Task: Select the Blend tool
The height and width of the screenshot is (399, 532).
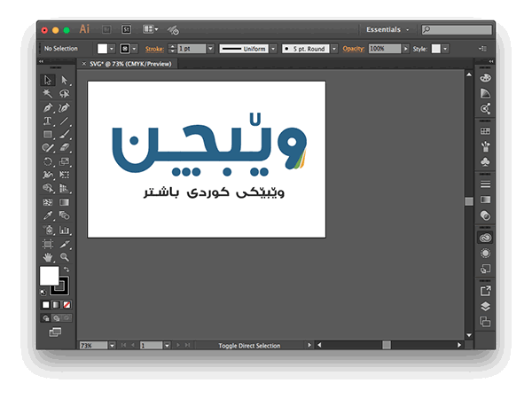Action: point(64,215)
